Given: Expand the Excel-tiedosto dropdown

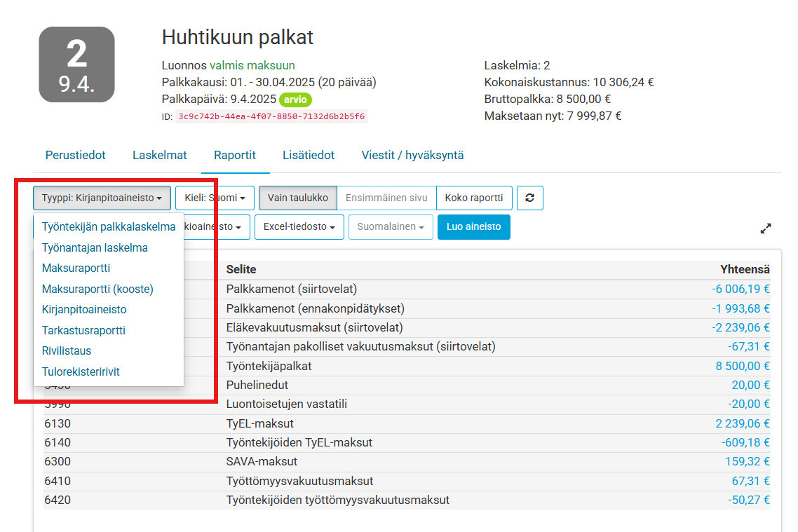Looking at the screenshot, I should [299, 227].
